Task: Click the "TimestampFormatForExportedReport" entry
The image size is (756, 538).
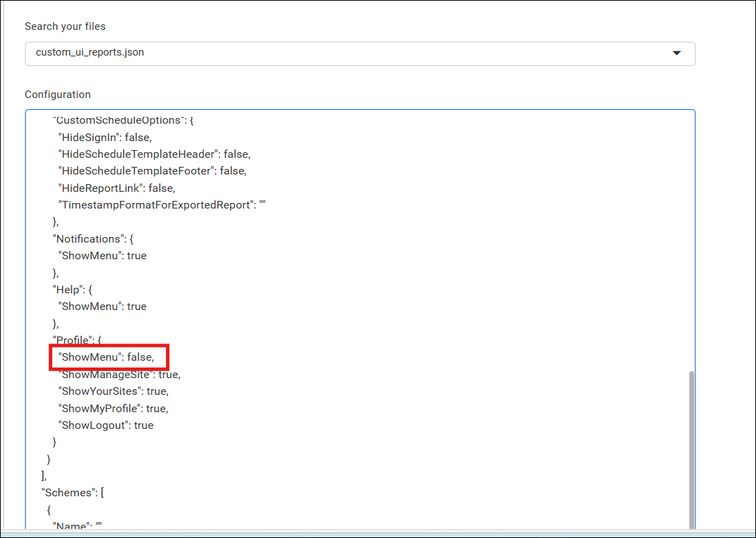Action: (x=162, y=205)
